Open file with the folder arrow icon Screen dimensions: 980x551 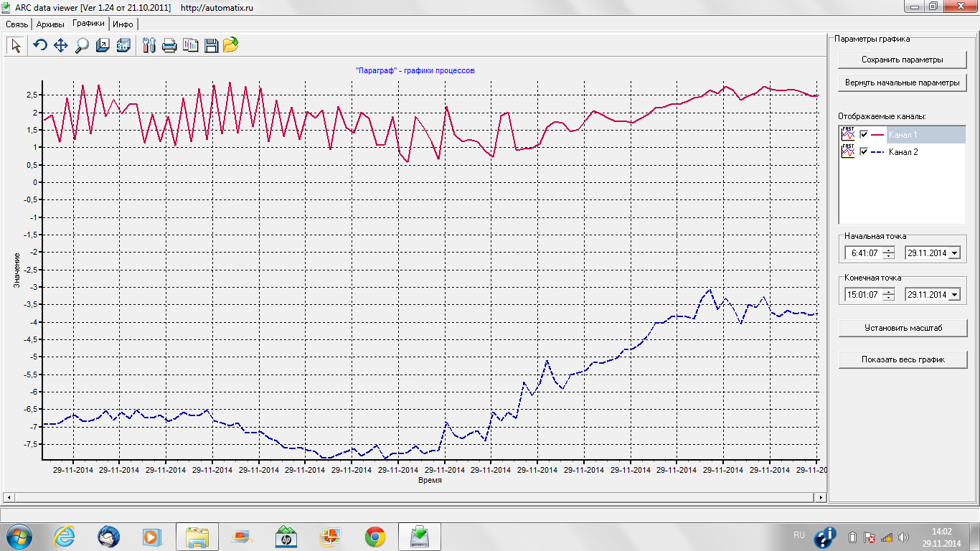tap(230, 46)
